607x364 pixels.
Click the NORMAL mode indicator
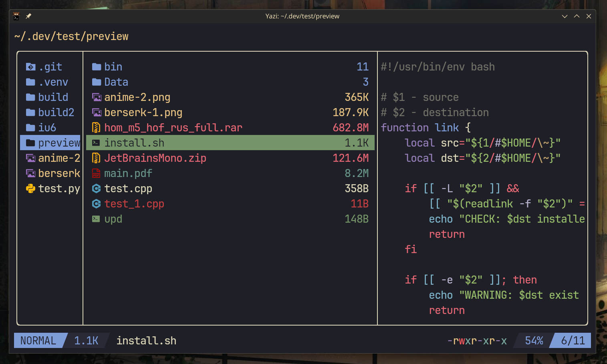pos(38,340)
